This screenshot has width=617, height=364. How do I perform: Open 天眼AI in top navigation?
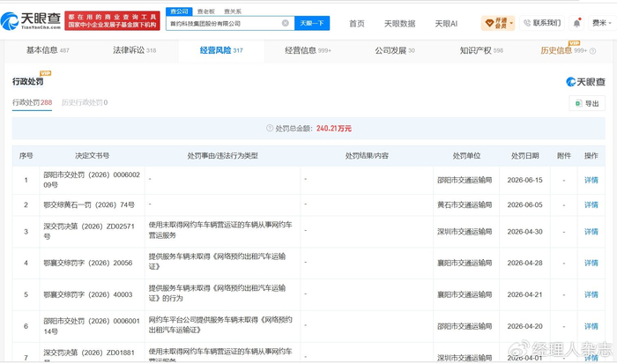[446, 24]
